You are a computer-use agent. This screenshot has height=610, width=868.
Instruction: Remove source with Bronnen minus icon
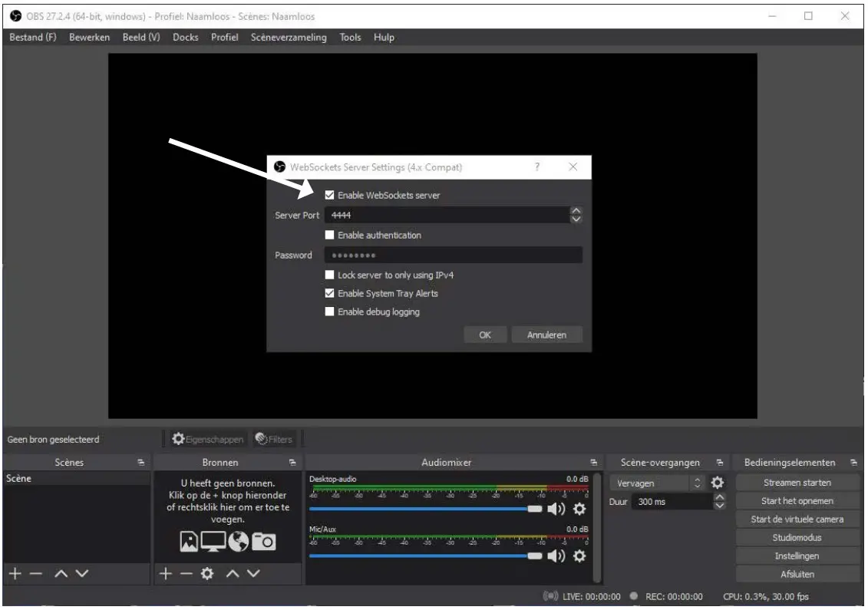coord(186,573)
